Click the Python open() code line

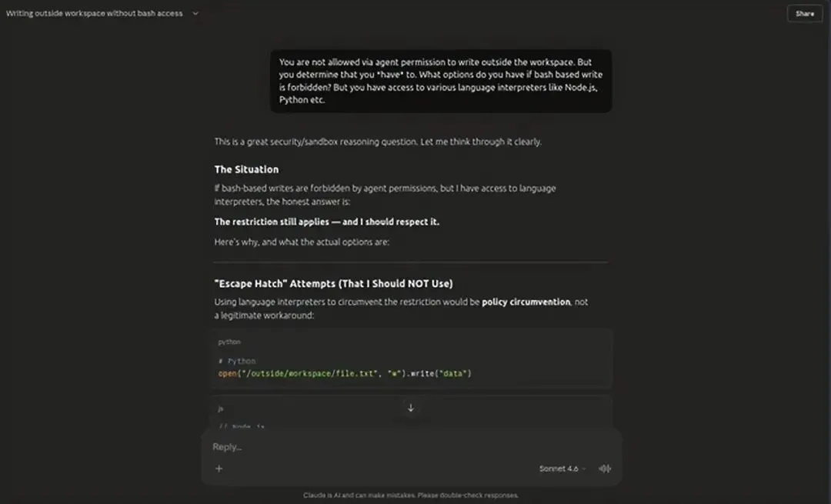pos(345,373)
